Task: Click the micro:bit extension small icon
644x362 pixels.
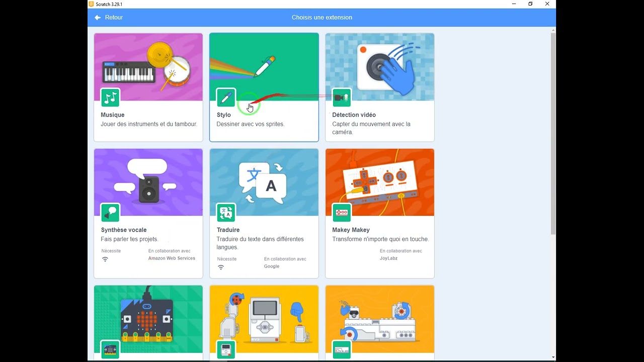Action: pos(110,349)
